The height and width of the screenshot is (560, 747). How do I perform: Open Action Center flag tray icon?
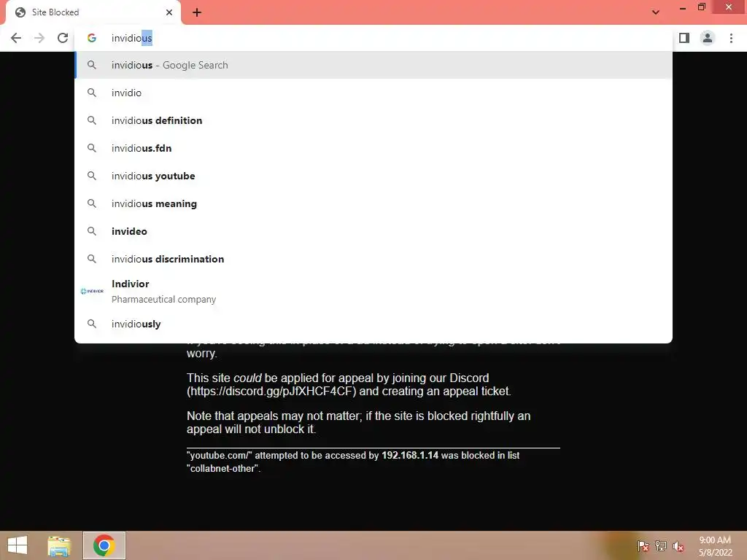click(x=643, y=546)
